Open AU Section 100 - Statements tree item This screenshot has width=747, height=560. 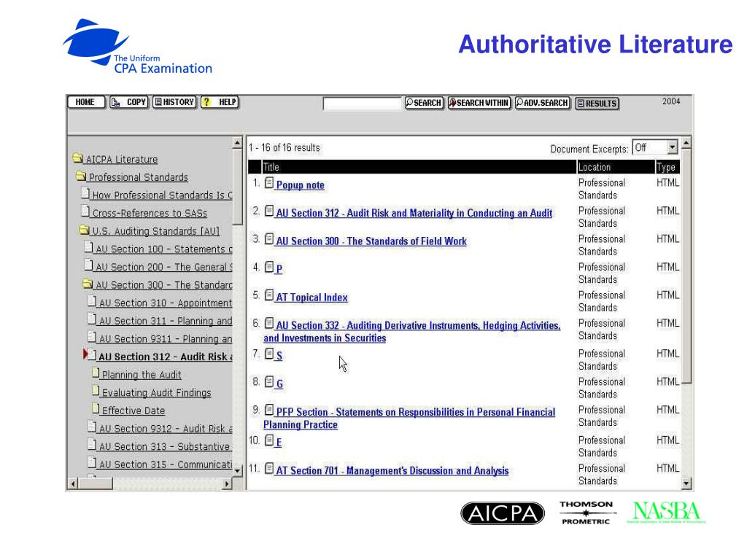[164, 249]
